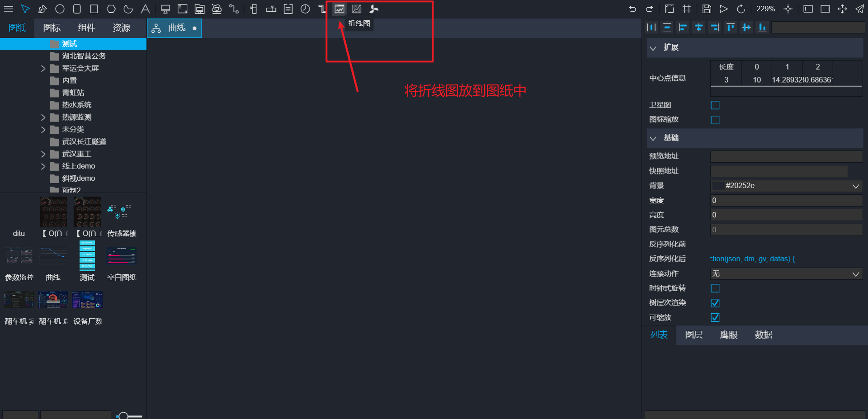Click the 反序列化后 function link
The width and height of the screenshot is (868, 419).
coord(752,259)
